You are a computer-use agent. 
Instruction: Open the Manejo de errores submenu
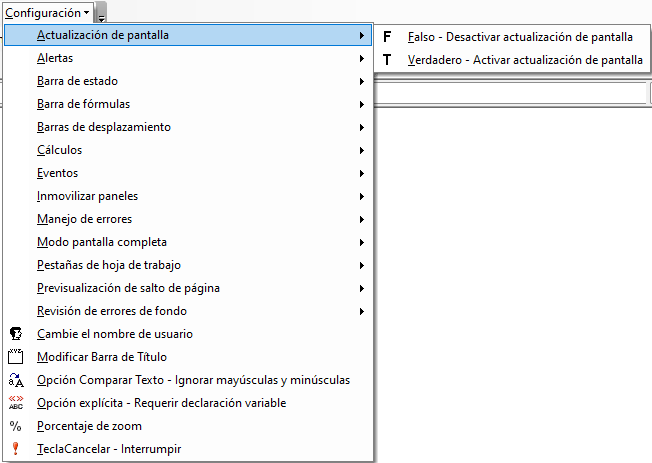tap(188, 219)
